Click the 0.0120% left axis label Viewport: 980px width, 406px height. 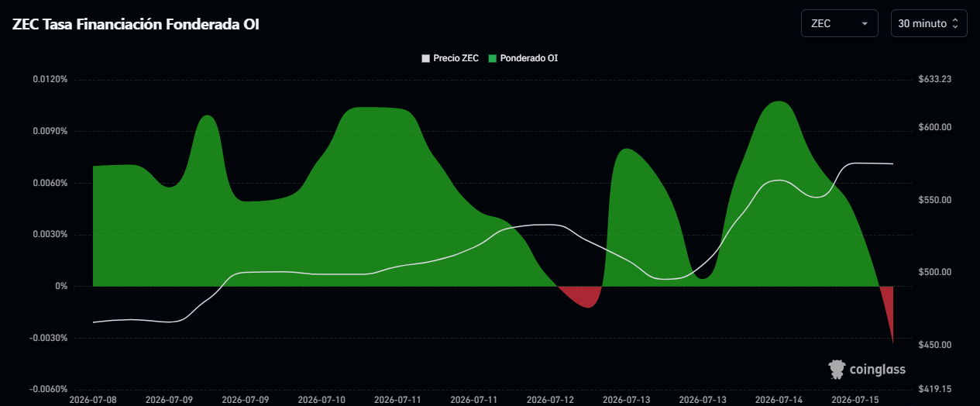(50, 79)
